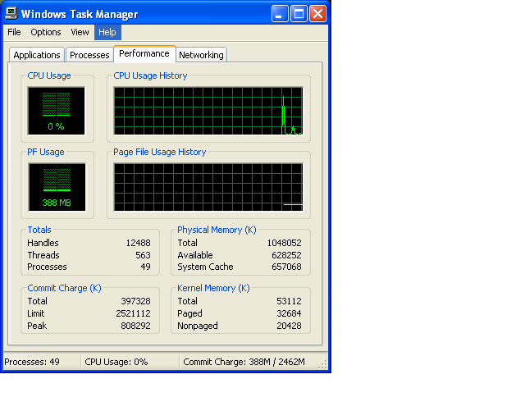The width and height of the screenshot is (525, 420).
Task: Click the Task Manager title bar icon
Action: click(x=11, y=14)
